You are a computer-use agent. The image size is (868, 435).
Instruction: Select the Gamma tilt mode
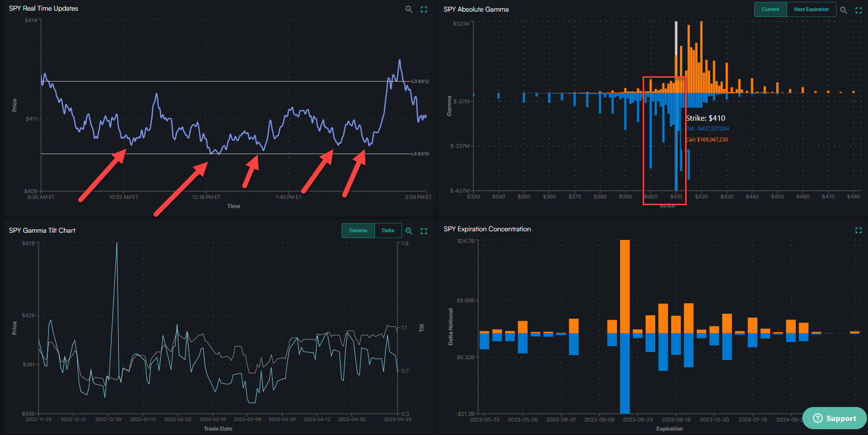(358, 230)
